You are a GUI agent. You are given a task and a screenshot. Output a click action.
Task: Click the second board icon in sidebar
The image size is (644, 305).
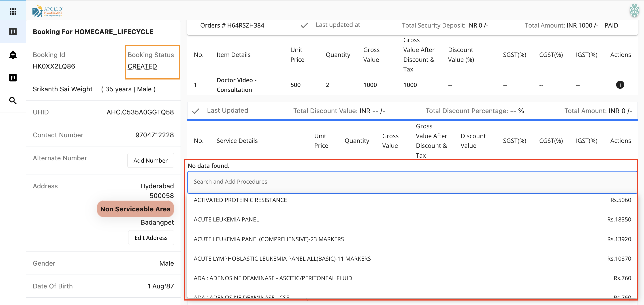click(x=13, y=77)
